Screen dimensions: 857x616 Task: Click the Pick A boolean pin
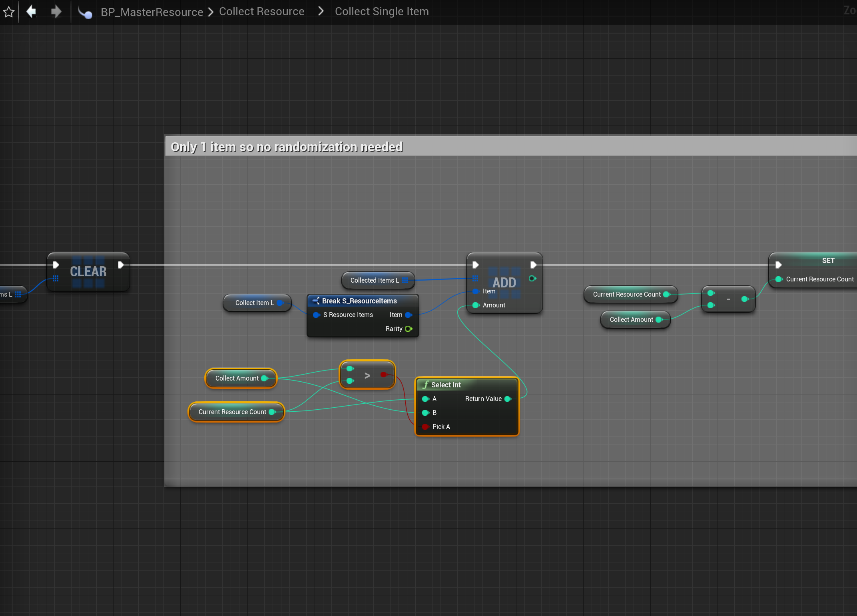[x=426, y=427]
